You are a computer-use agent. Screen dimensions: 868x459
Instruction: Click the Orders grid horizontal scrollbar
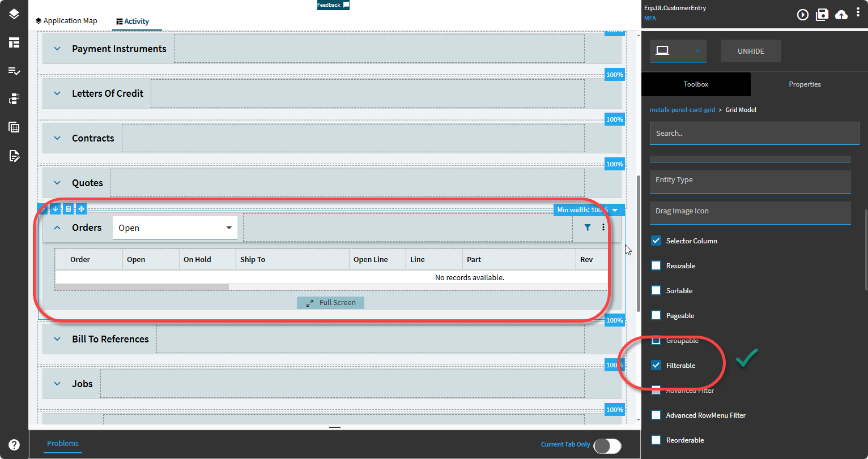(x=142, y=287)
